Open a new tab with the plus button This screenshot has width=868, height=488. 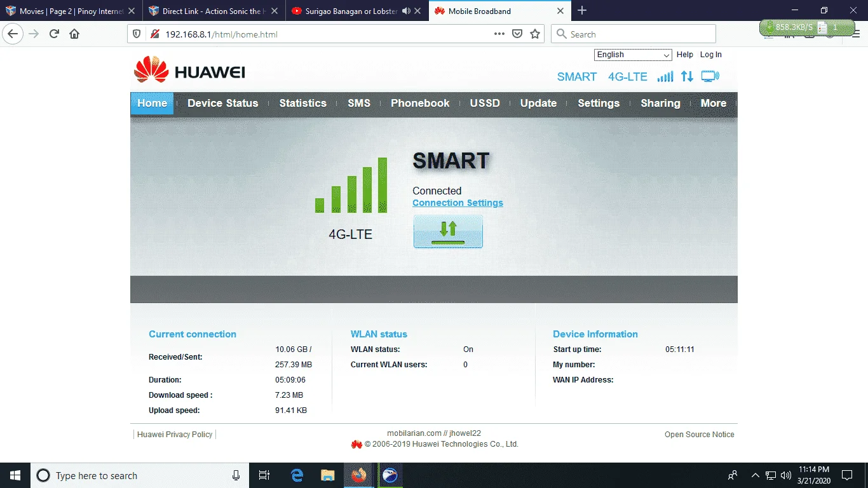(x=582, y=11)
